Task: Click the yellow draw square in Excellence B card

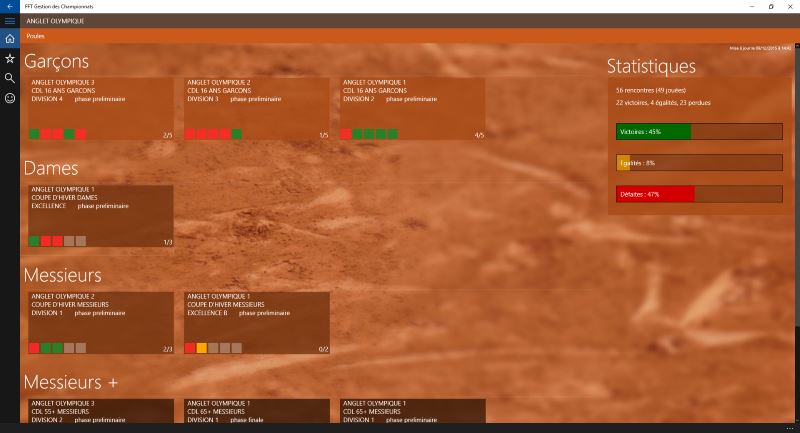Action: pyautogui.click(x=202, y=348)
